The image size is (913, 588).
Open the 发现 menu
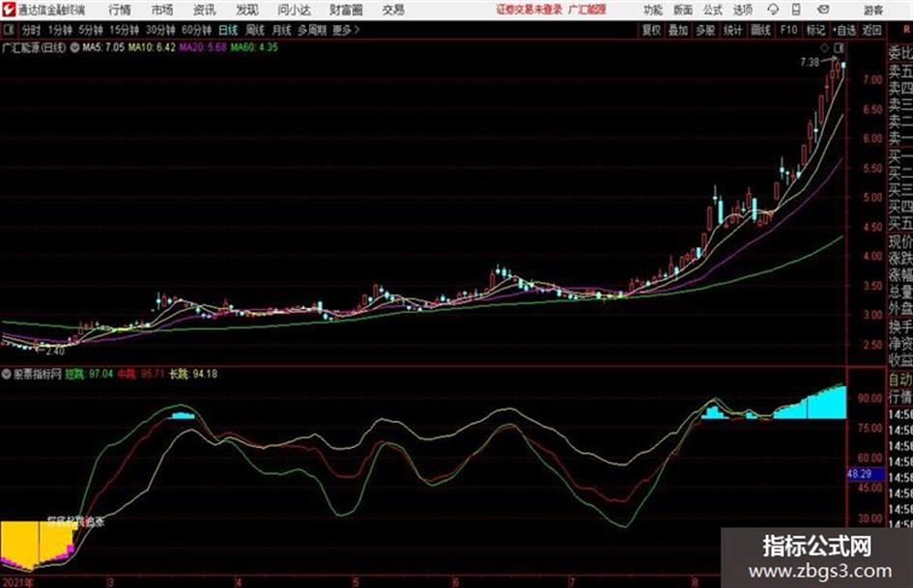pyautogui.click(x=247, y=10)
